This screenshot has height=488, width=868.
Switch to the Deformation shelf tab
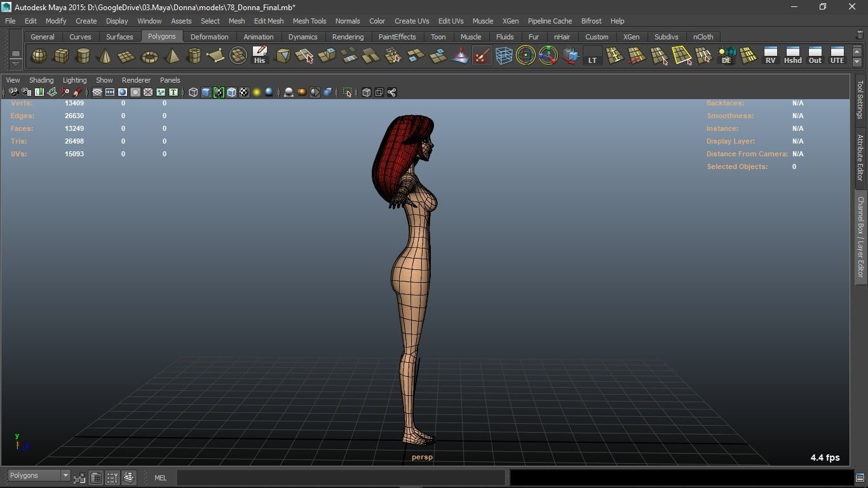209,37
